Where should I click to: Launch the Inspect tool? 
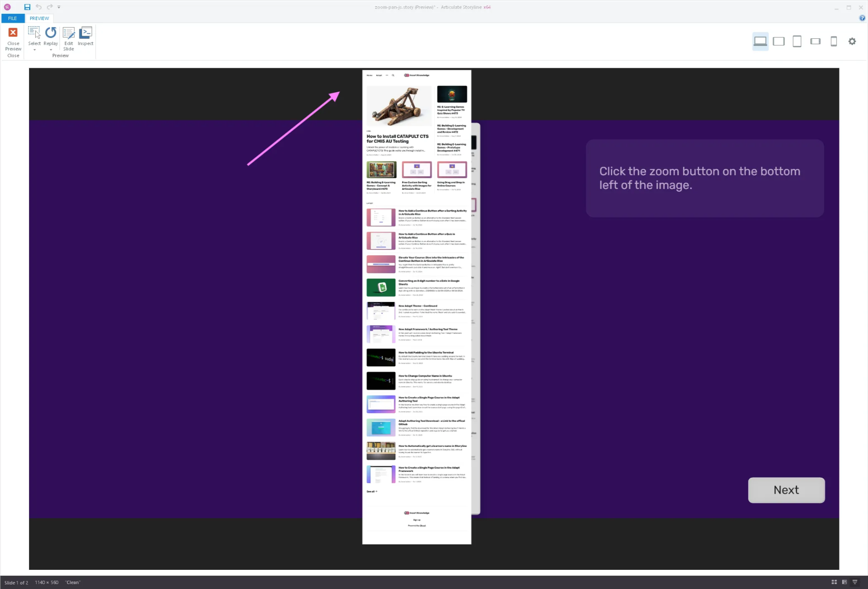click(86, 37)
